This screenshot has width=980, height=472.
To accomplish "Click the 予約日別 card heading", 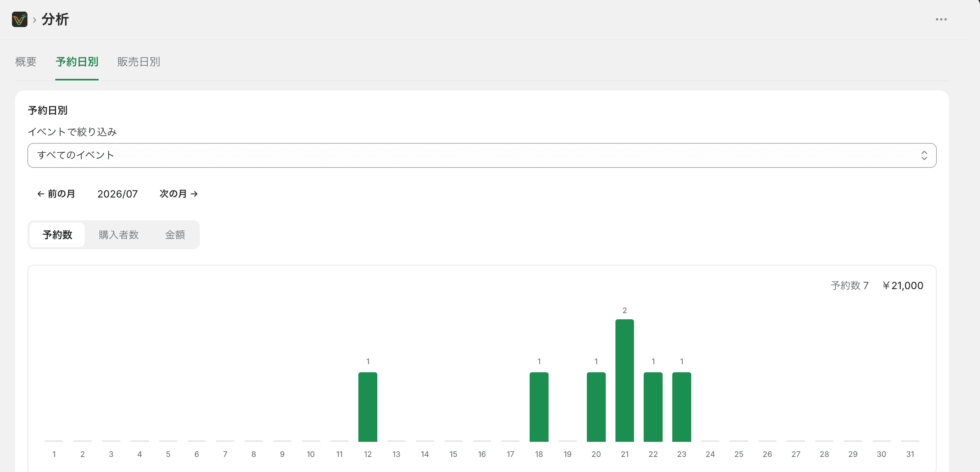I will pos(48,111).
